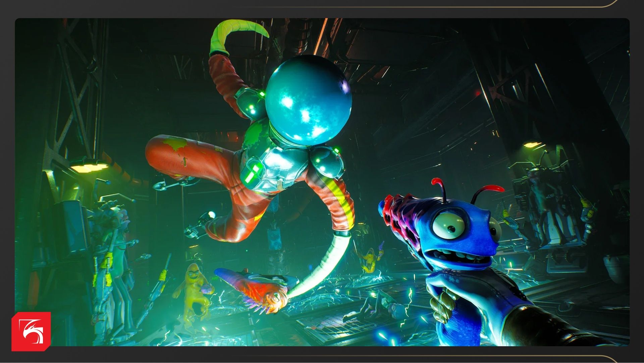Open the game screenshot image
This screenshot has height=363, width=644.
(322, 182)
